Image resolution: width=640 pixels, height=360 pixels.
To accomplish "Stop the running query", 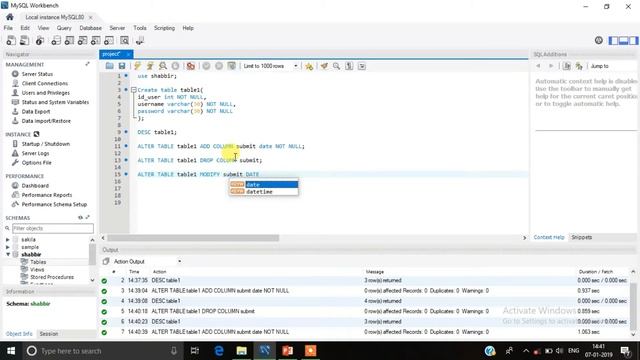I will click(176, 66).
